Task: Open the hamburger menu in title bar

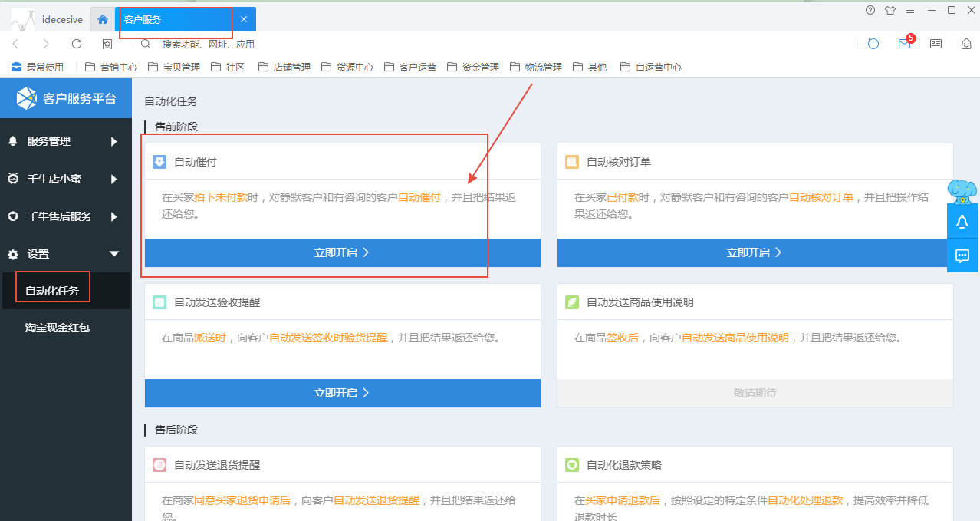Action: point(910,11)
